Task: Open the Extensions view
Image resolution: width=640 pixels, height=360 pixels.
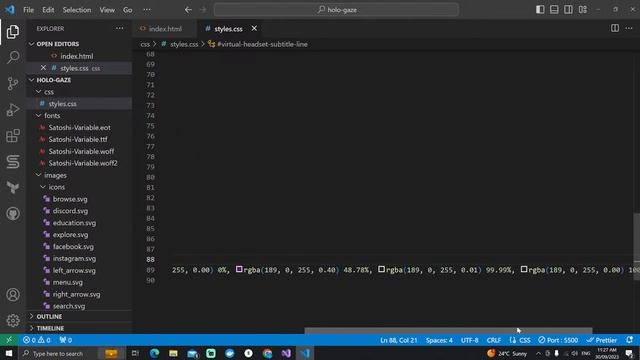Action: [13, 136]
